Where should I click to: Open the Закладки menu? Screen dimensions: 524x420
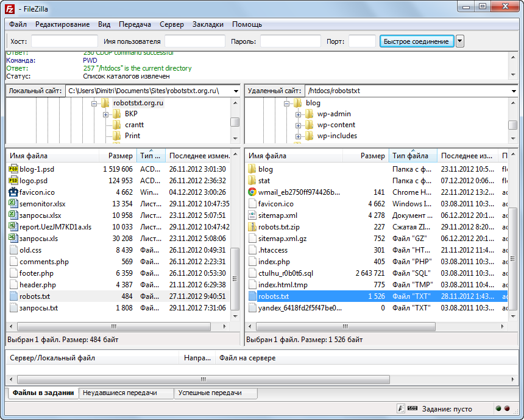pyautogui.click(x=208, y=24)
